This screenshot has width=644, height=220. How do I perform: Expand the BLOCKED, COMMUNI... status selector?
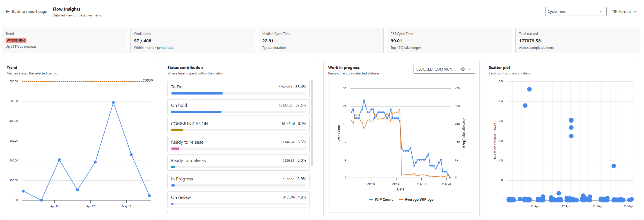(x=470, y=69)
